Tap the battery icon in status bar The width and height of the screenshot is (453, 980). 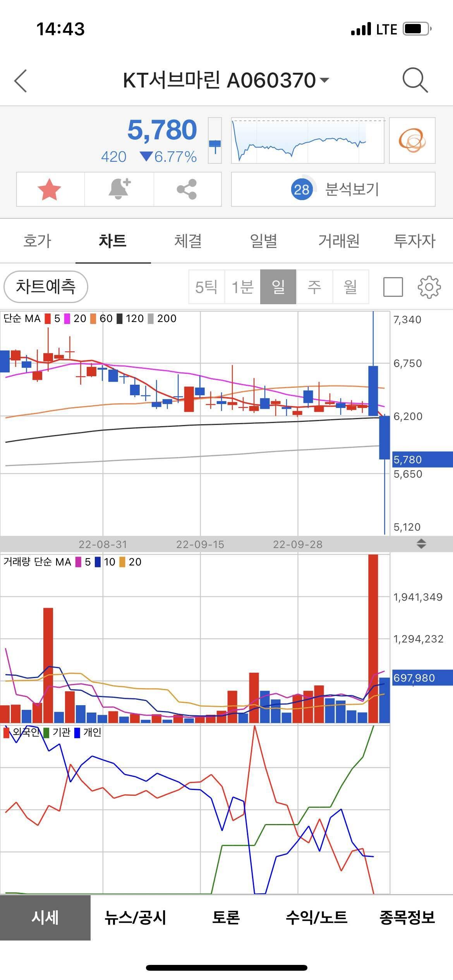coord(417,29)
